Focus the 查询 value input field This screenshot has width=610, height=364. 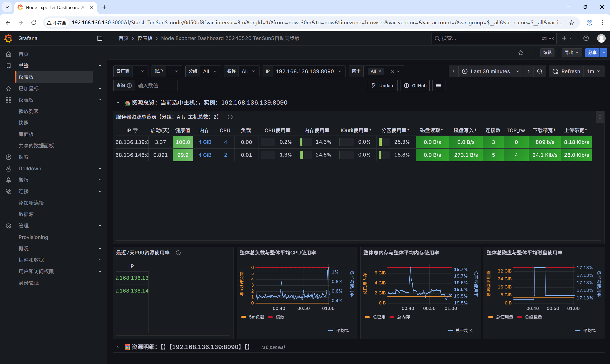tap(156, 86)
